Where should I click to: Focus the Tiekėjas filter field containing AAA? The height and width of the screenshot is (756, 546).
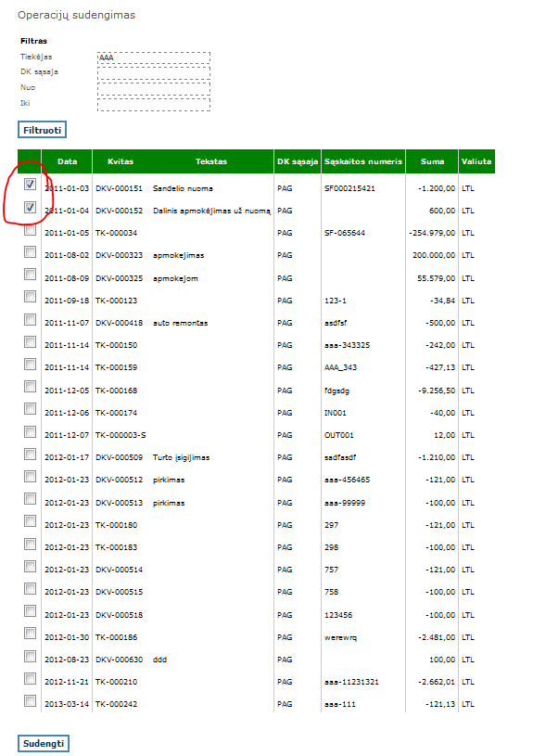coord(154,58)
